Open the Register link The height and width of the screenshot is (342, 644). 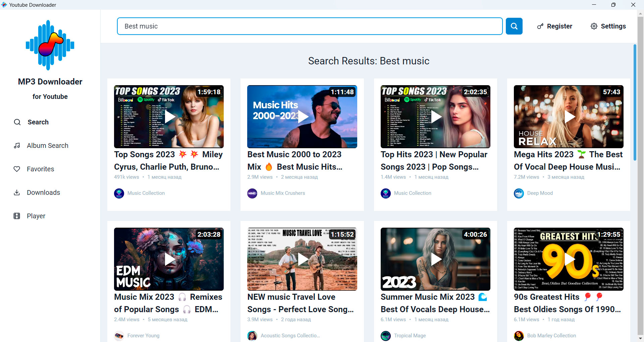(x=554, y=26)
